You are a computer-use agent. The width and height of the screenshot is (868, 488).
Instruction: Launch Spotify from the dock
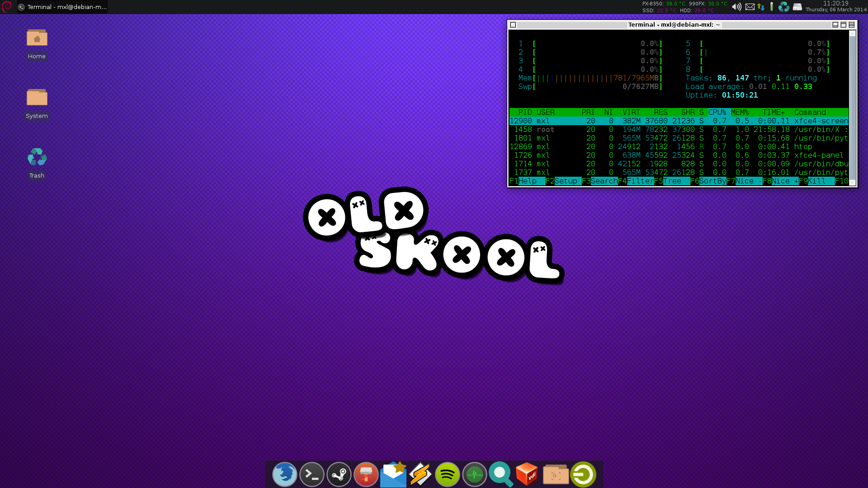click(447, 474)
